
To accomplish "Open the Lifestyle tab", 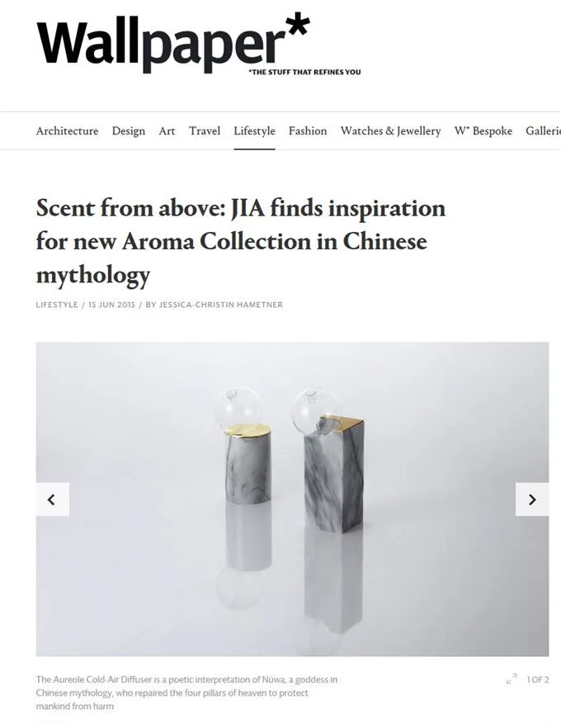I will point(254,131).
